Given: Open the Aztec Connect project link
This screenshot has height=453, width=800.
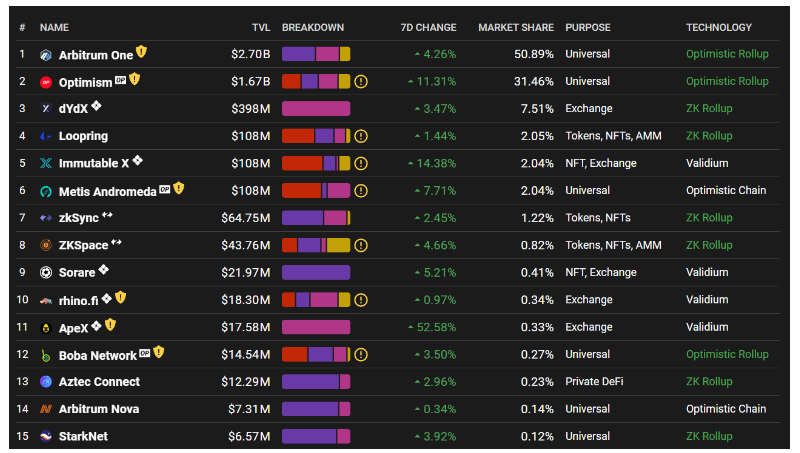Looking at the screenshot, I should (99, 382).
